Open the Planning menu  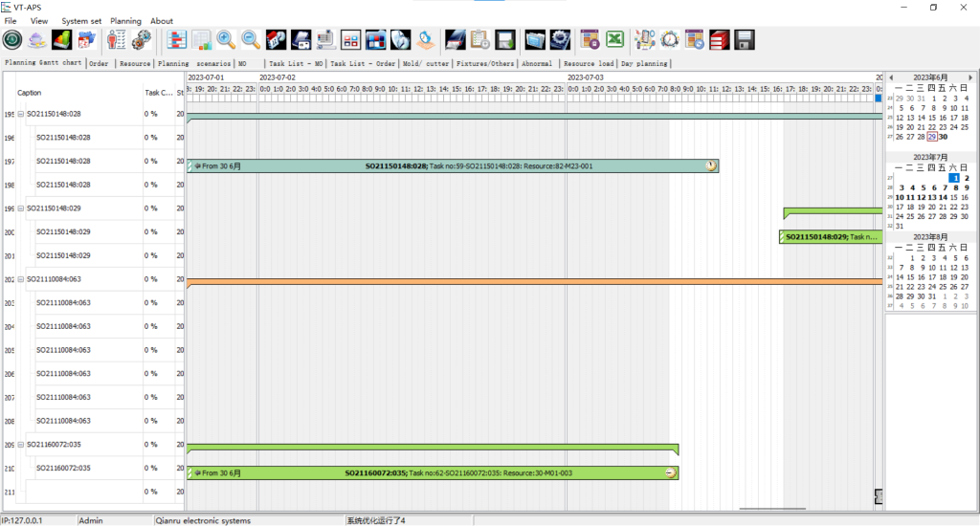click(125, 21)
